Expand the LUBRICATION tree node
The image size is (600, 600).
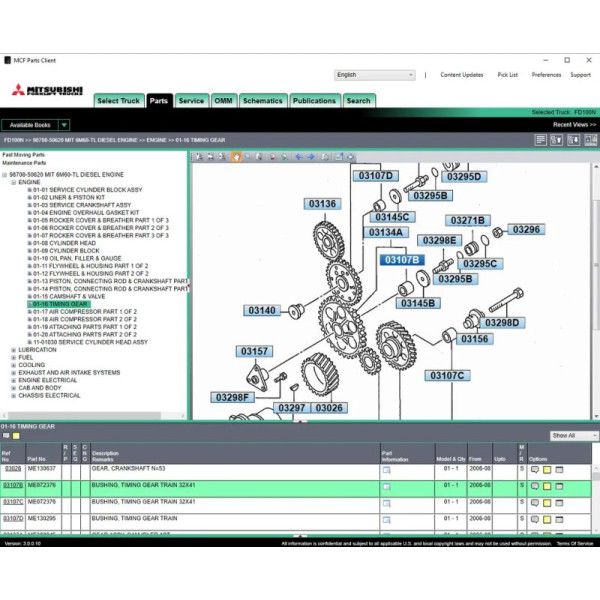tap(14, 350)
